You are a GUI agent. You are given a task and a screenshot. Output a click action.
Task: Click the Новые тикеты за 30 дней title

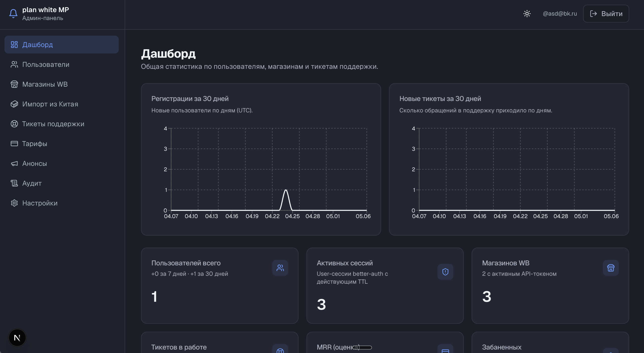(440, 99)
